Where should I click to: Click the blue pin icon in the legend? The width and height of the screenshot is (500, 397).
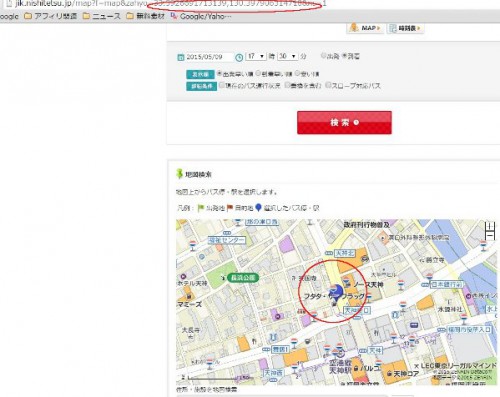click(258, 208)
